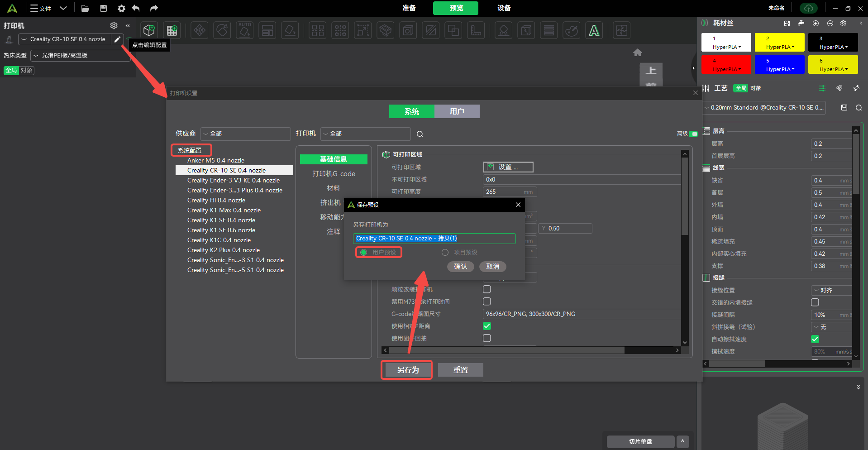Open the 热床类型 bed type dropdown
The image size is (868, 450).
[x=80, y=56]
